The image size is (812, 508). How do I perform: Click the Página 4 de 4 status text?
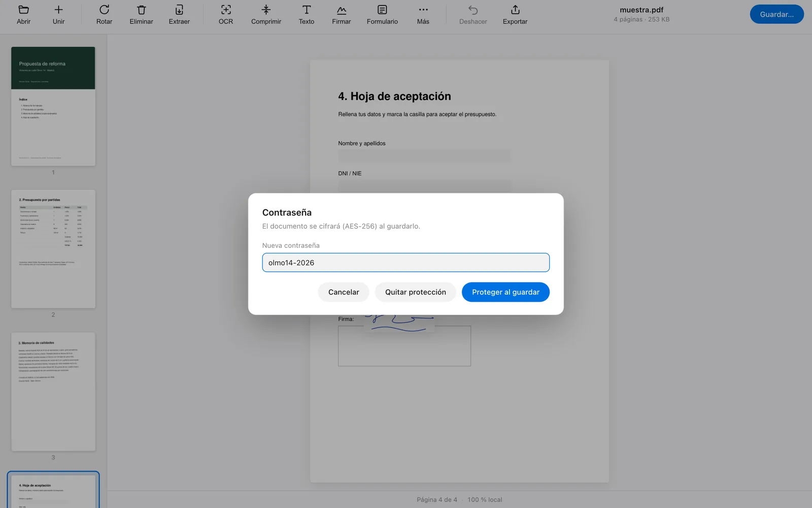437,500
